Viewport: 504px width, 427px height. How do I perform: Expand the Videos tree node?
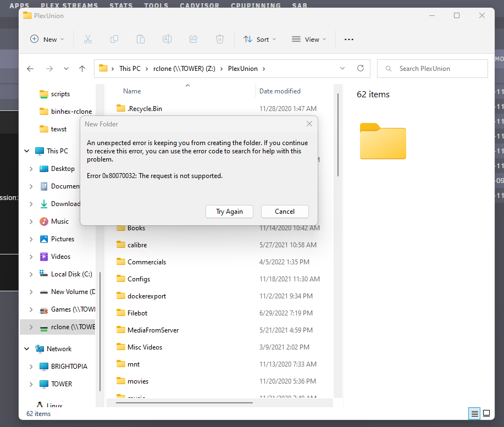pos(31,257)
